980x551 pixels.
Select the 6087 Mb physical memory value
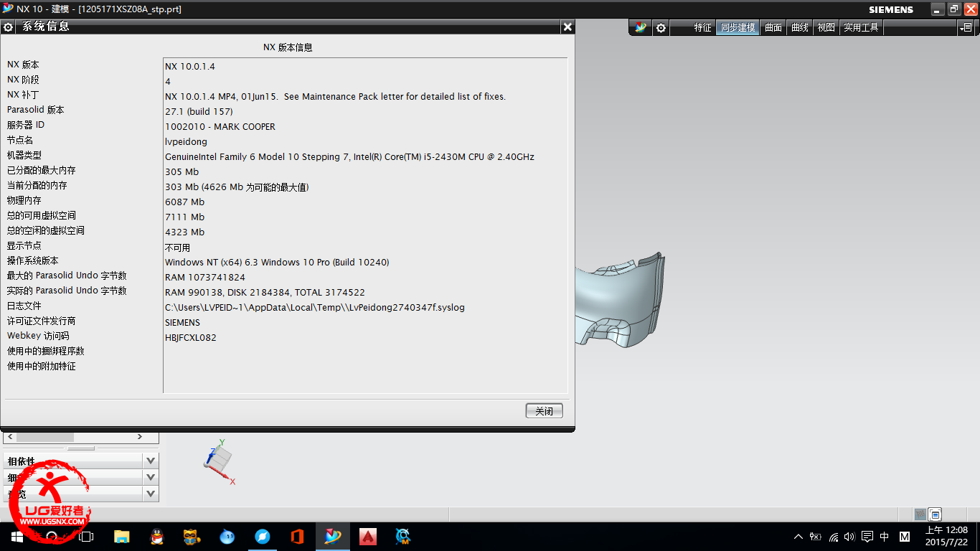click(184, 202)
